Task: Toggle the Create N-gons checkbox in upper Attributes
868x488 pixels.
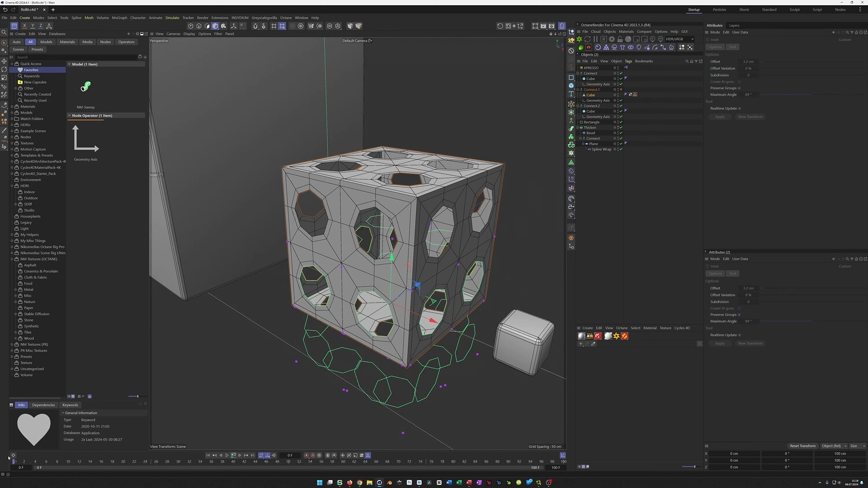Action: point(740,82)
